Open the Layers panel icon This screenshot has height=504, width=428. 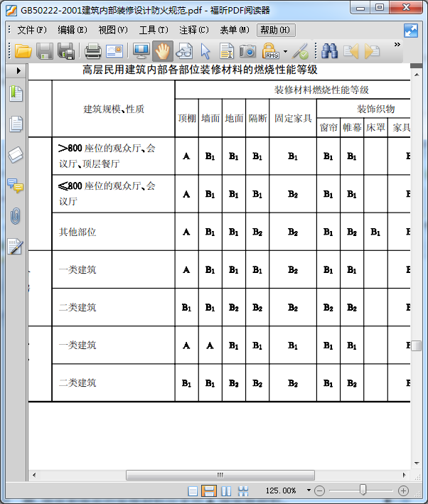[16, 154]
